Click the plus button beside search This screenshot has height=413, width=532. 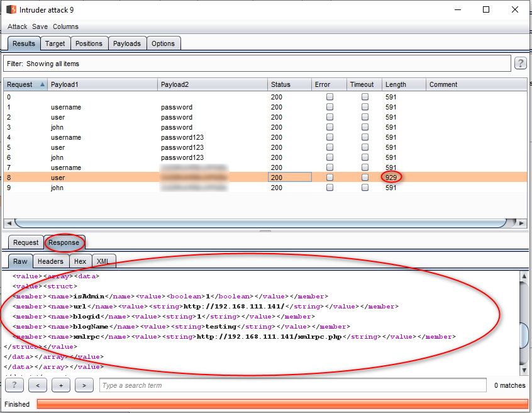coord(61,385)
